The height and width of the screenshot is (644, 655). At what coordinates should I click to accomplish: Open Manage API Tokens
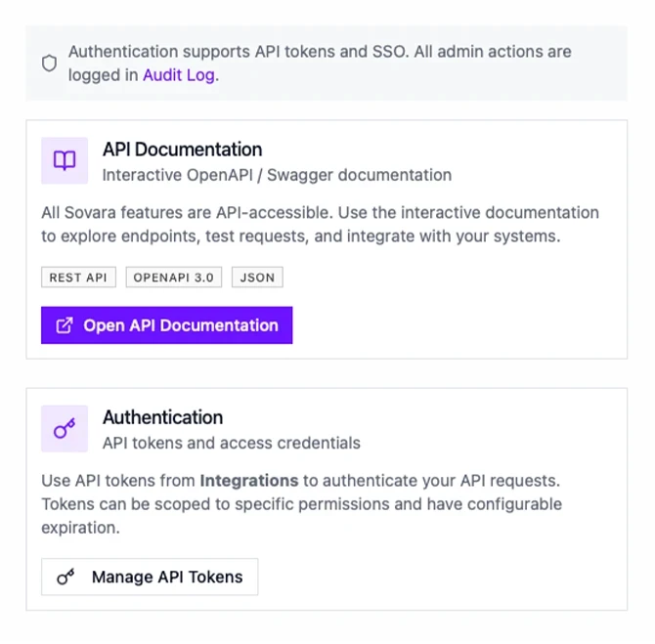click(x=150, y=578)
